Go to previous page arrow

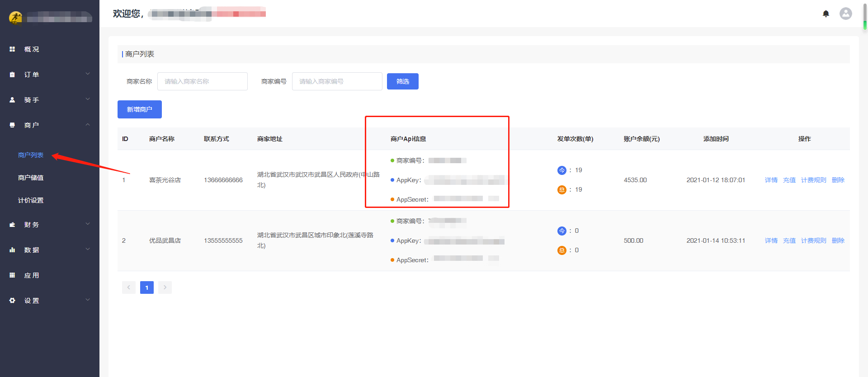[129, 287]
